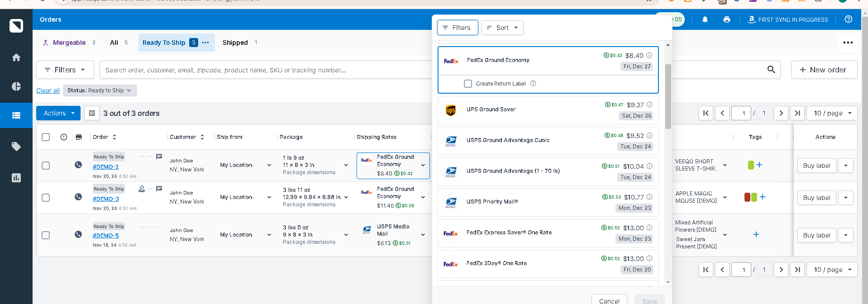Click the phone icon for order #DEMO-2
The height and width of the screenshot is (304, 868).
point(78,165)
